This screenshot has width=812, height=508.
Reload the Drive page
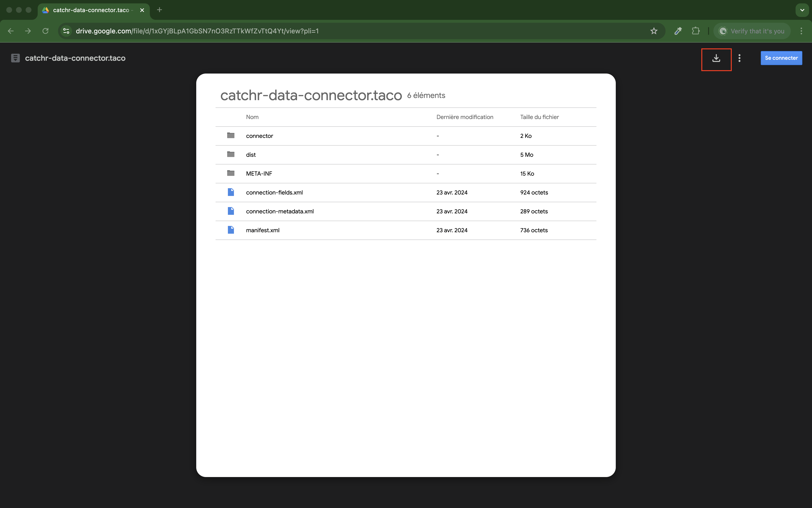click(46, 31)
